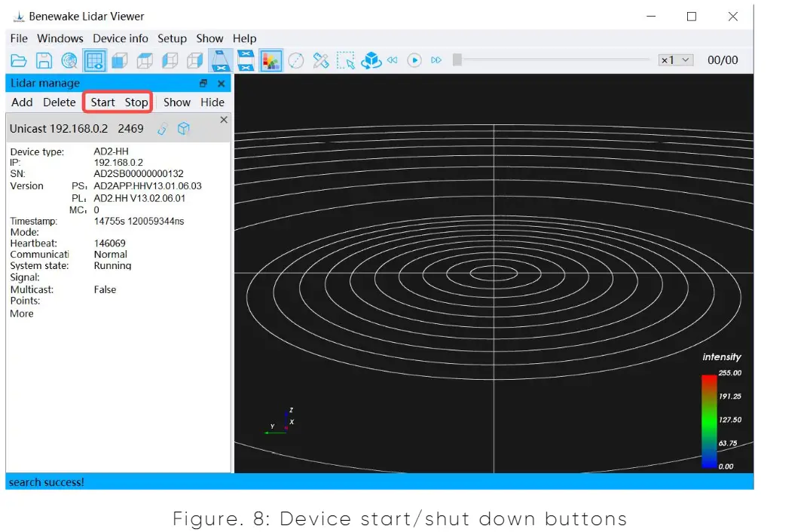Click PL version AD2.HH V13.02.06.01

[139, 198]
